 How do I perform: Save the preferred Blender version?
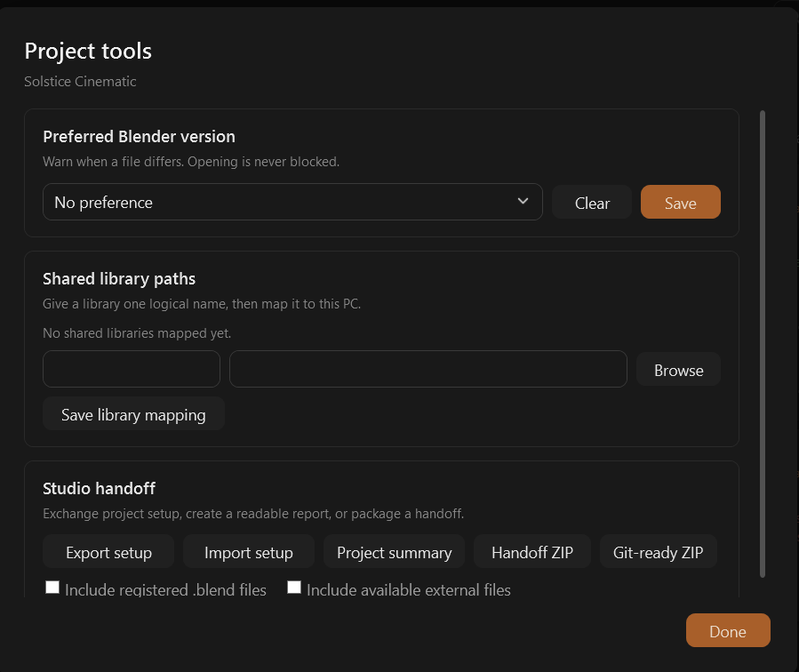pos(680,203)
